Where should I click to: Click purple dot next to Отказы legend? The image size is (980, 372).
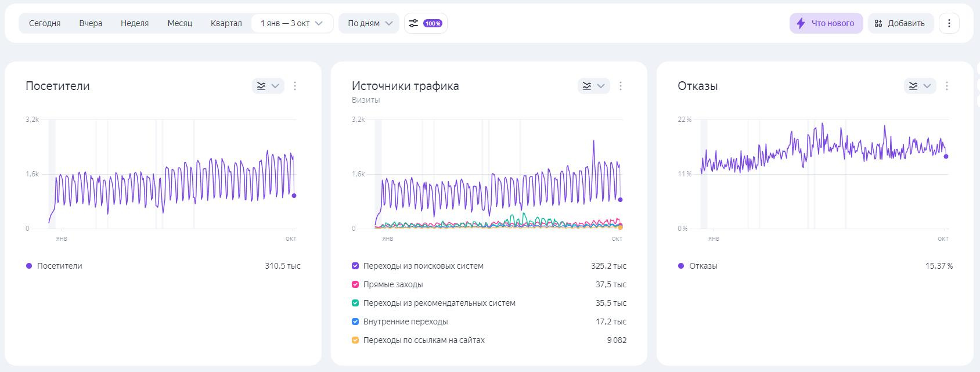(681, 266)
